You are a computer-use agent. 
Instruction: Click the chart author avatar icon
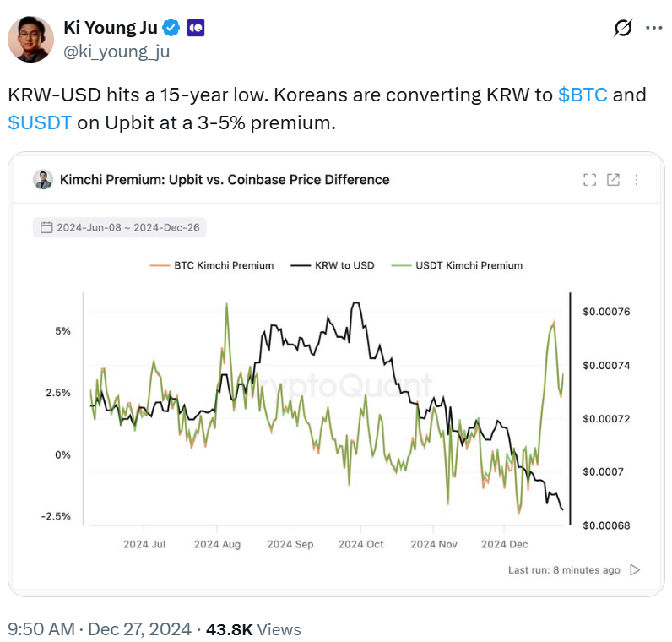click(43, 179)
